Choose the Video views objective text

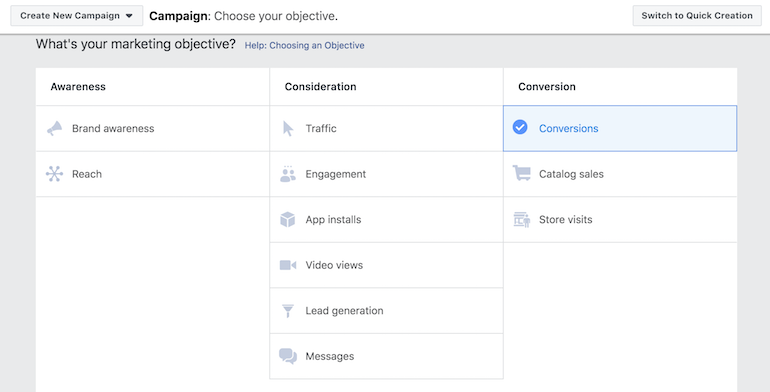[x=334, y=265]
